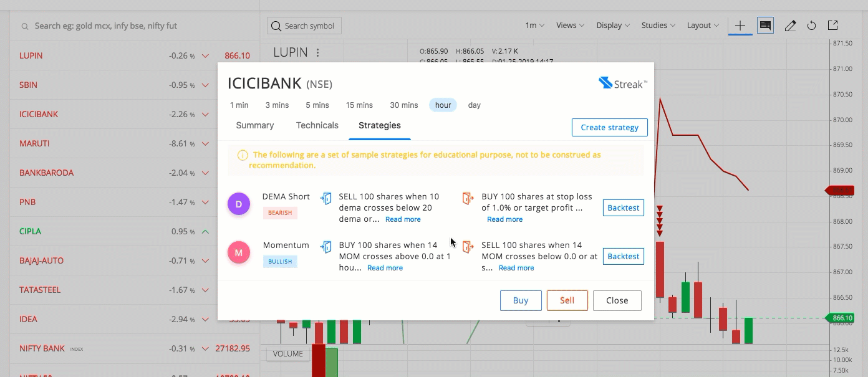Expand the MARUTI row chevron
Viewport: 868px width, 377px height.
(205, 144)
